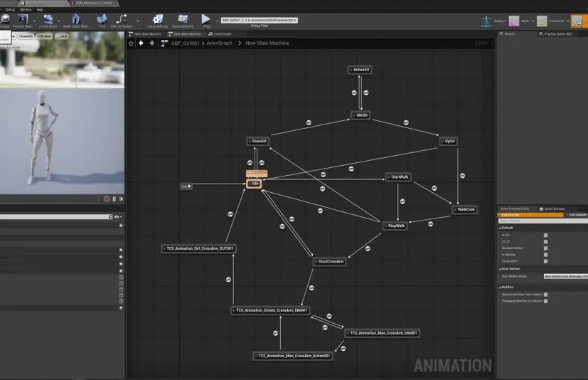The image size is (588, 380).
Task: Switch to the Asset Browser tab
Action: point(552,209)
